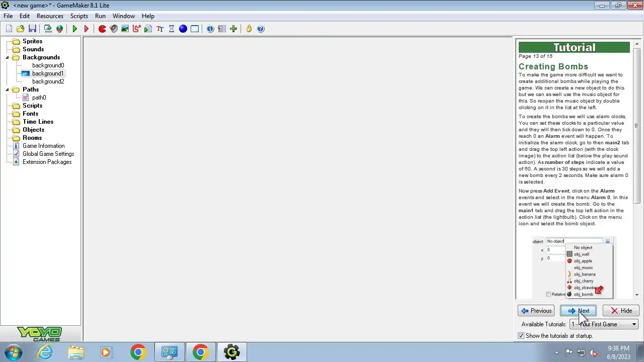Select Objects folder in tree
The width and height of the screenshot is (644, 362).
click(x=33, y=130)
